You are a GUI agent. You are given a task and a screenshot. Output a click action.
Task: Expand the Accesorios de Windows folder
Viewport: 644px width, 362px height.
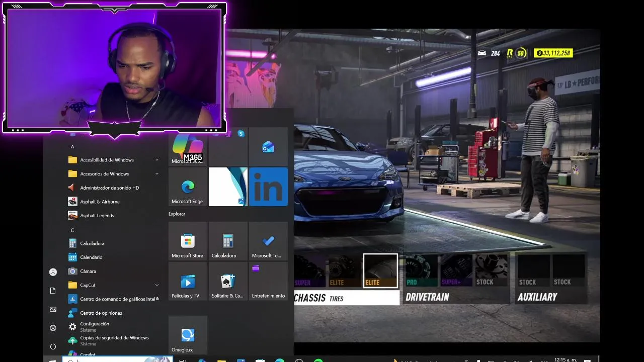pyautogui.click(x=114, y=173)
